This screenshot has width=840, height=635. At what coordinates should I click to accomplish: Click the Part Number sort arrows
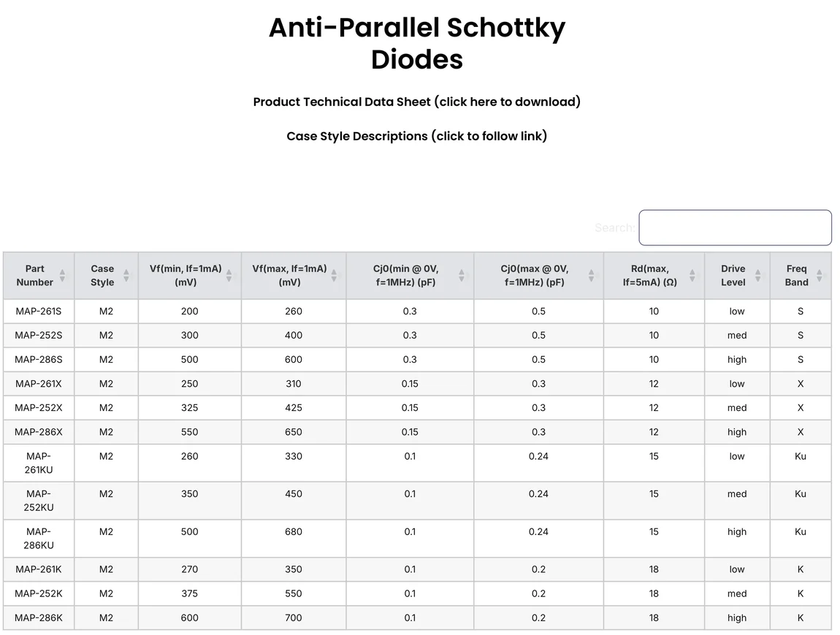click(62, 275)
